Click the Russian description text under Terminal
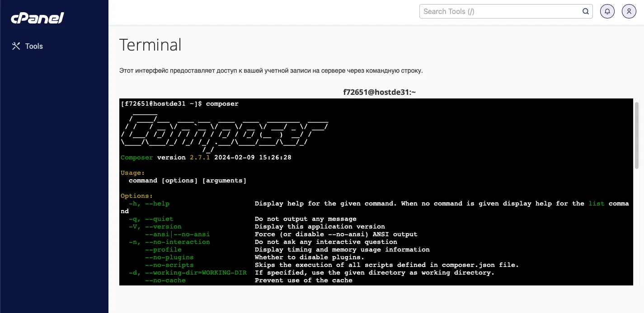 click(271, 71)
